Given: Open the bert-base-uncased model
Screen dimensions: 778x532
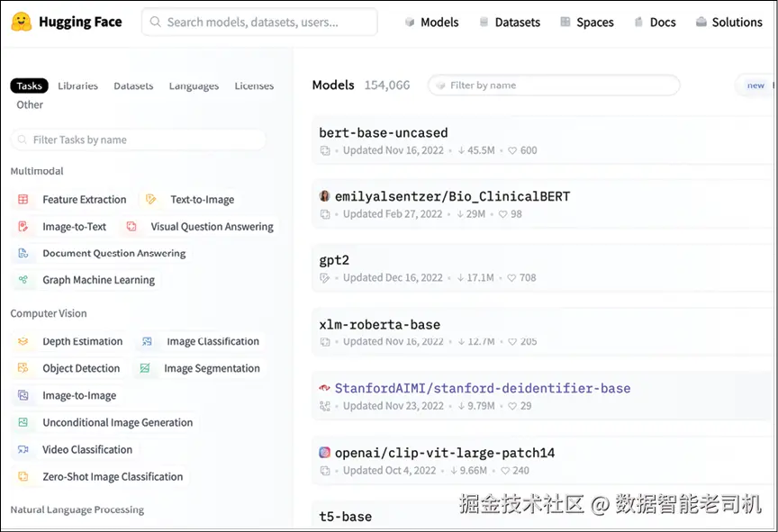Looking at the screenshot, I should 383,132.
